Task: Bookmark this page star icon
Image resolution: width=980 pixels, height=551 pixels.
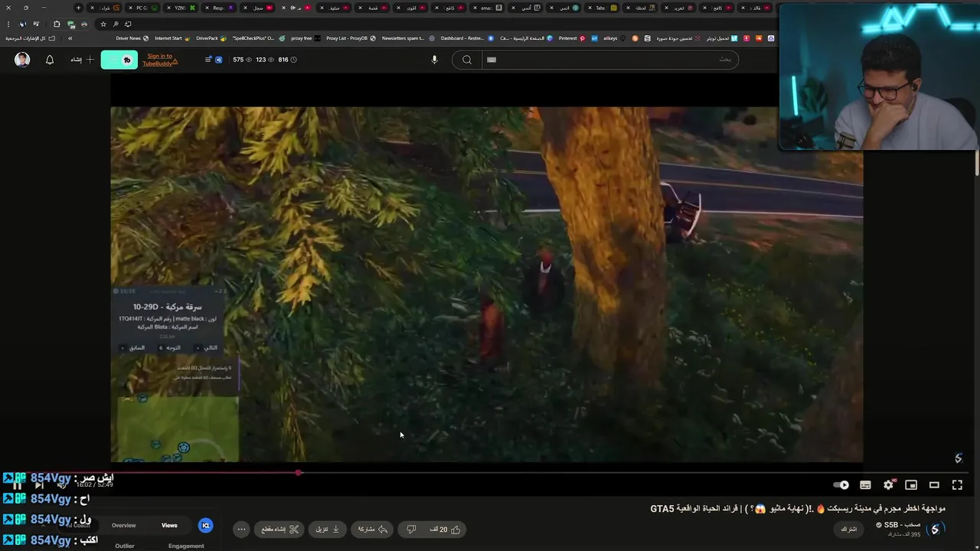Action: point(103,24)
